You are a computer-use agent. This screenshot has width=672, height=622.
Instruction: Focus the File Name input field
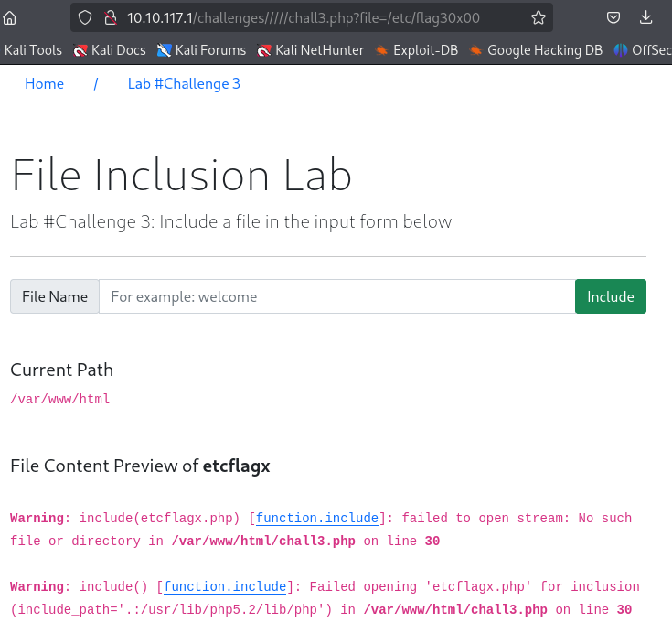(336, 296)
